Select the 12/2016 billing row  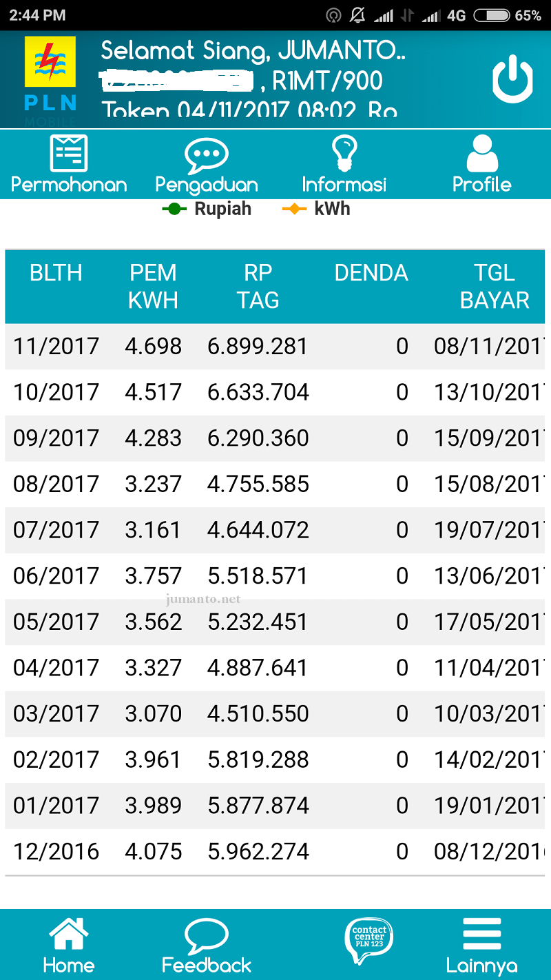(275, 852)
